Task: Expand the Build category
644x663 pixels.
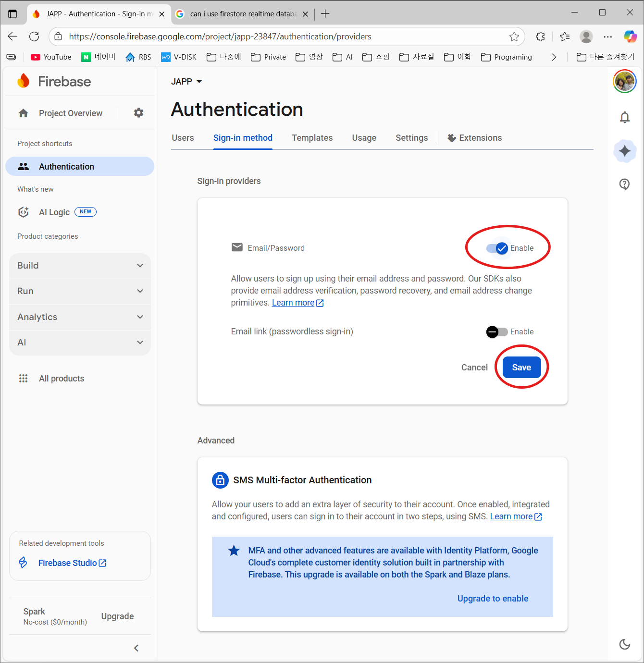Action: [x=80, y=266]
